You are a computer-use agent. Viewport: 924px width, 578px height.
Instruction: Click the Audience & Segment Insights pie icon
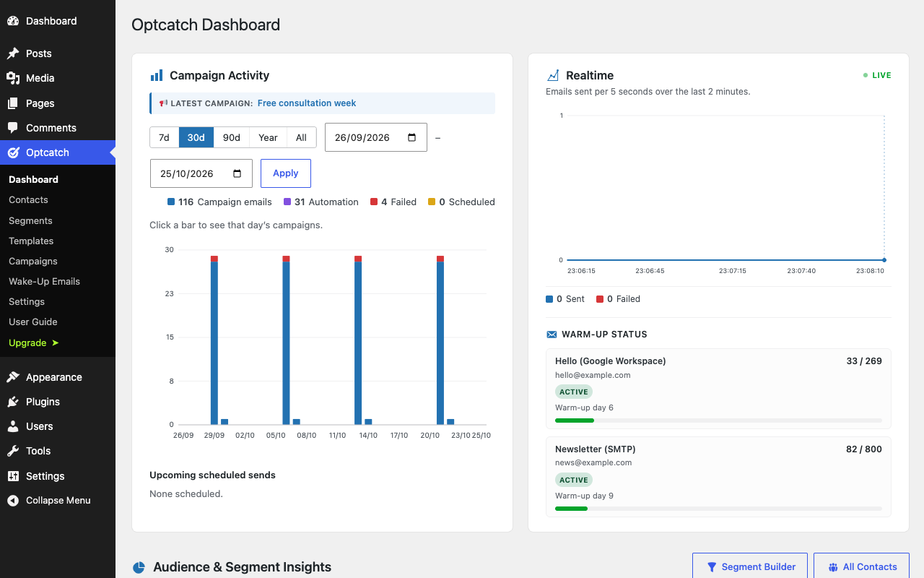(x=139, y=568)
